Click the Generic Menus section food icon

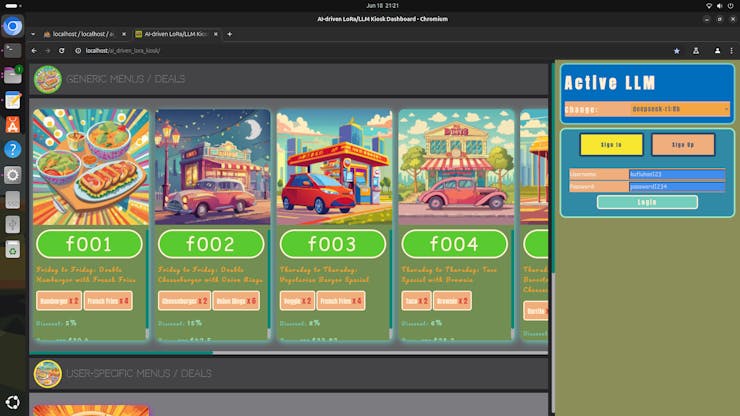47,79
